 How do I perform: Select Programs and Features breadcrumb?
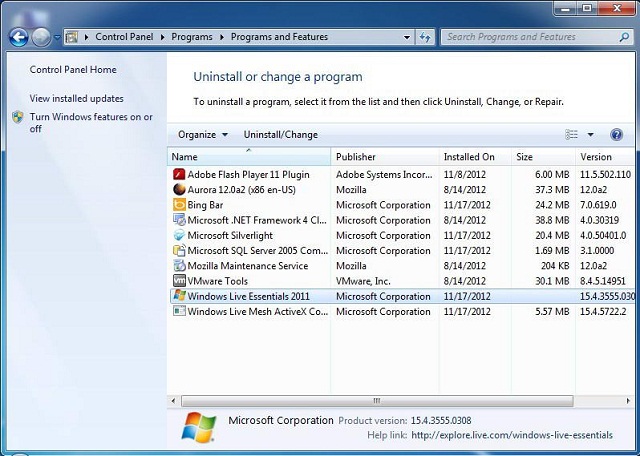click(x=279, y=37)
